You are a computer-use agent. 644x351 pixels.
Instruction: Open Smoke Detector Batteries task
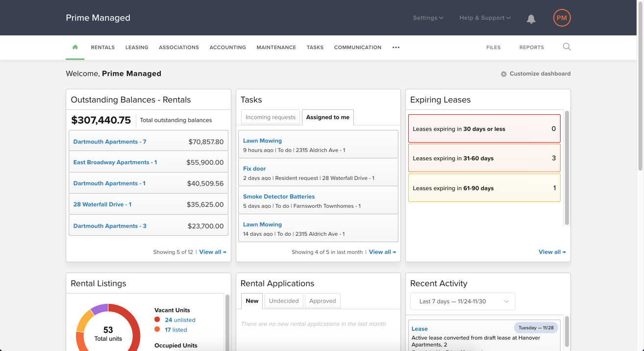[x=279, y=197]
